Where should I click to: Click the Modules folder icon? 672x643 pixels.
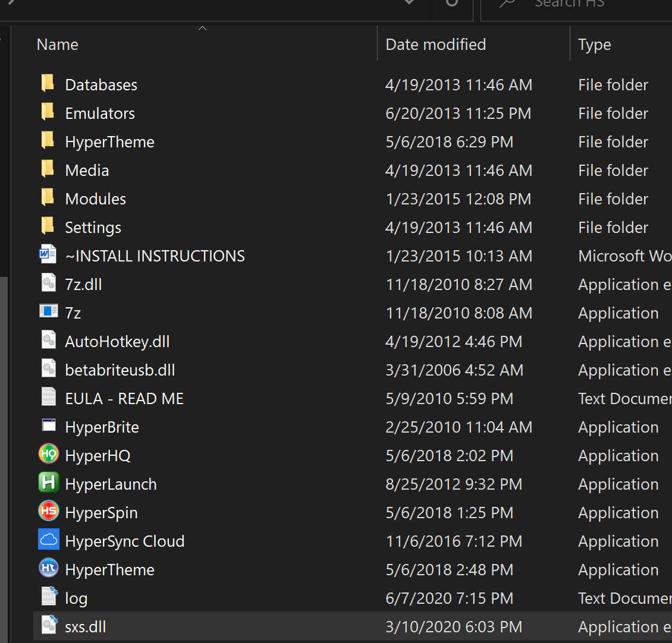[48, 197]
